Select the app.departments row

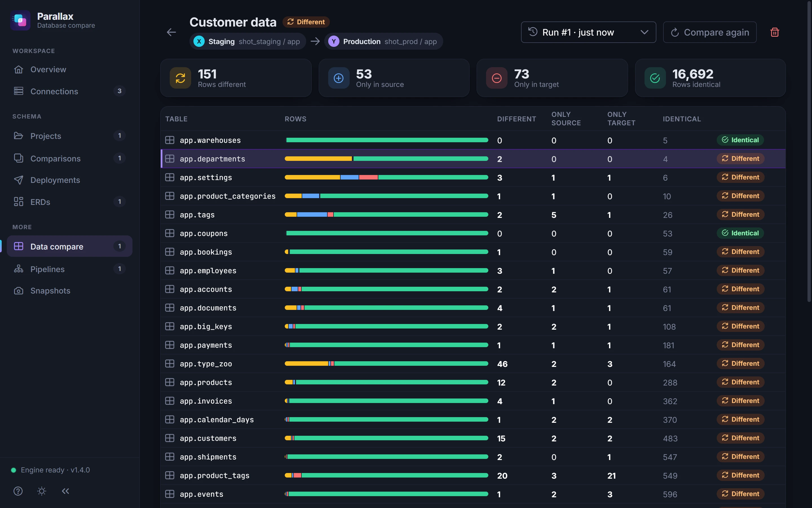(x=473, y=159)
